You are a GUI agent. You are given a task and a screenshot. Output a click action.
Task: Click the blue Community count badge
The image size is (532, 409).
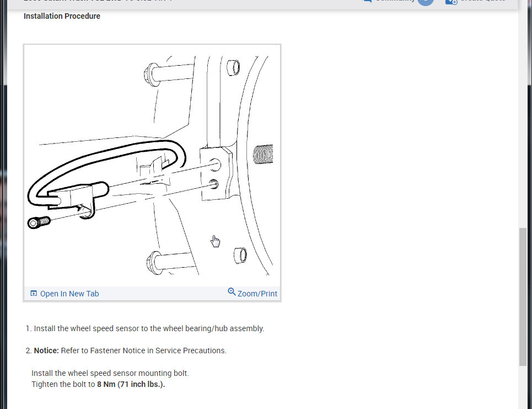426,2
